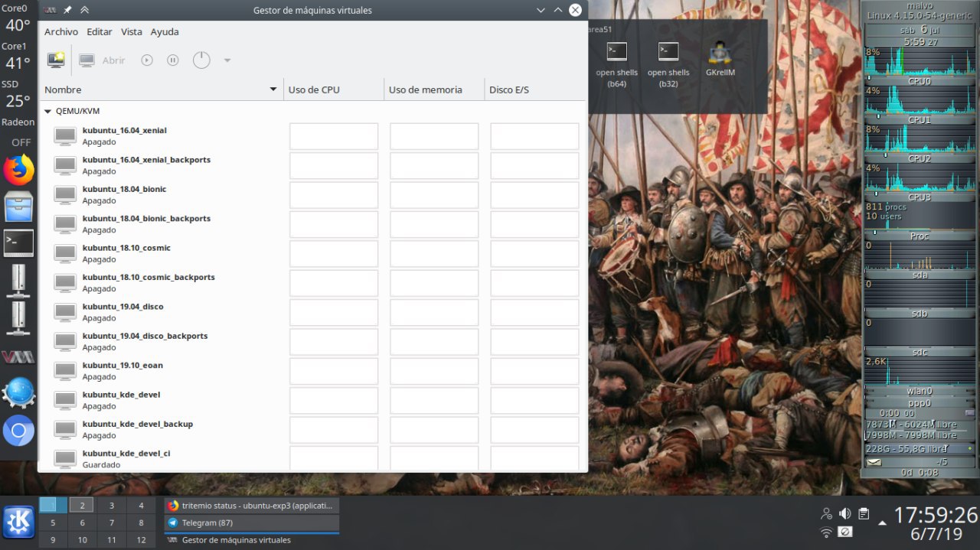Open the Archivo menu

coord(61,31)
